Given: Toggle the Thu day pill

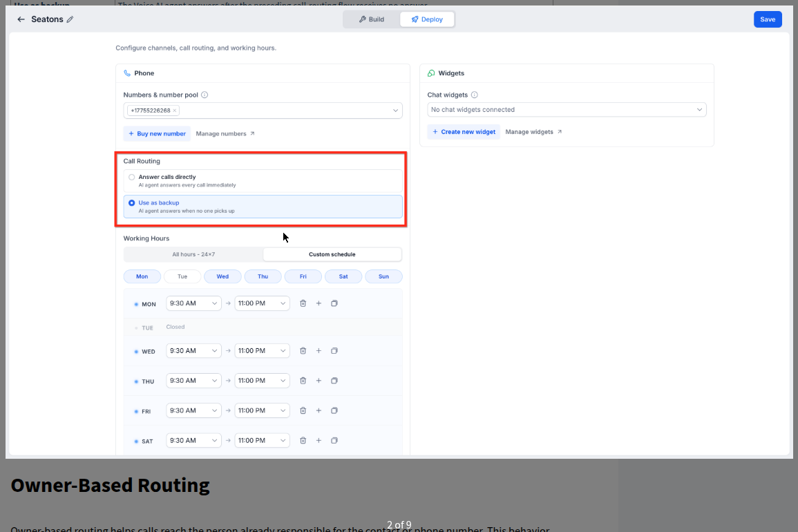Looking at the screenshot, I should tap(263, 276).
